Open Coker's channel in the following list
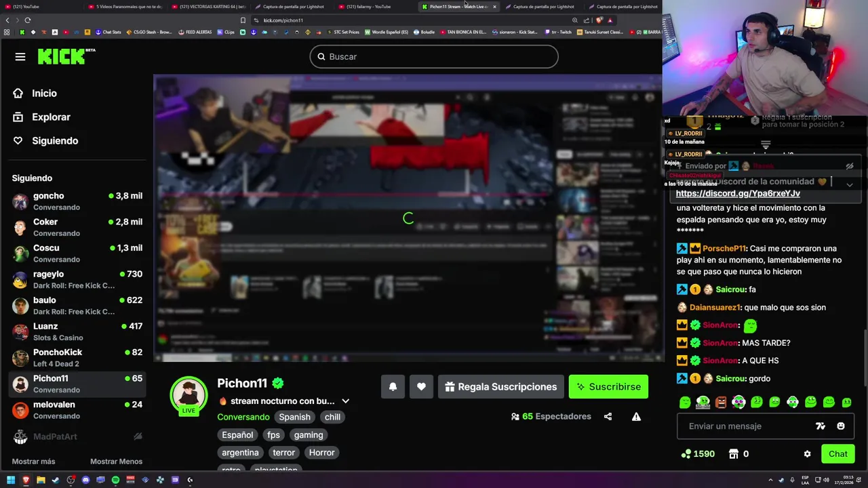The image size is (868, 488). [78, 227]
